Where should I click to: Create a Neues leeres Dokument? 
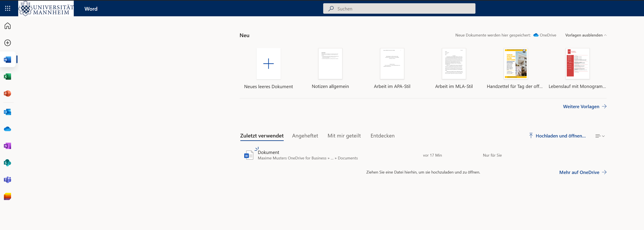pos(269,64)
